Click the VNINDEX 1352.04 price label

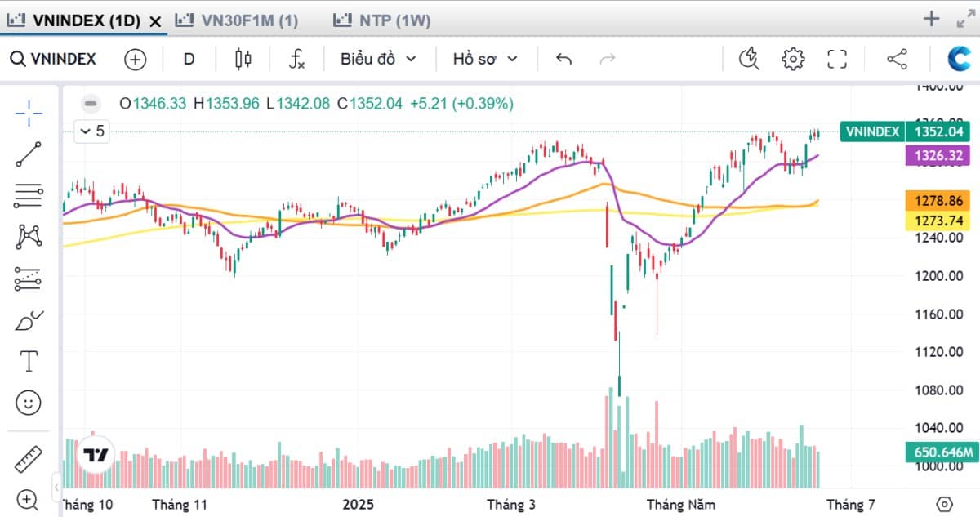pyautogui.click(x=905, y=131)
